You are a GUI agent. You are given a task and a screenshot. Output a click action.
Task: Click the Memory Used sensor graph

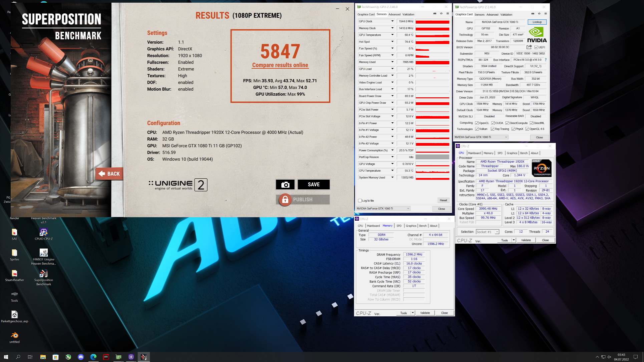coord(432,62)
